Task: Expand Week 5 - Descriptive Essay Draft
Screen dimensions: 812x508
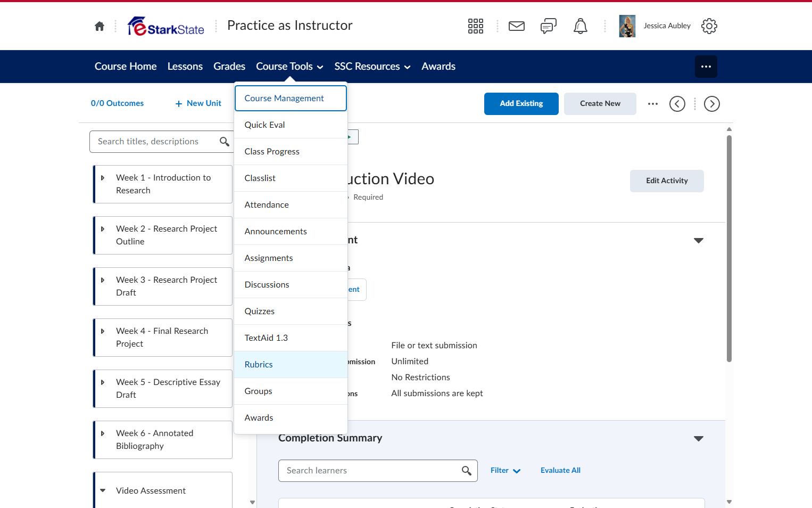Action: click(103, 382)
